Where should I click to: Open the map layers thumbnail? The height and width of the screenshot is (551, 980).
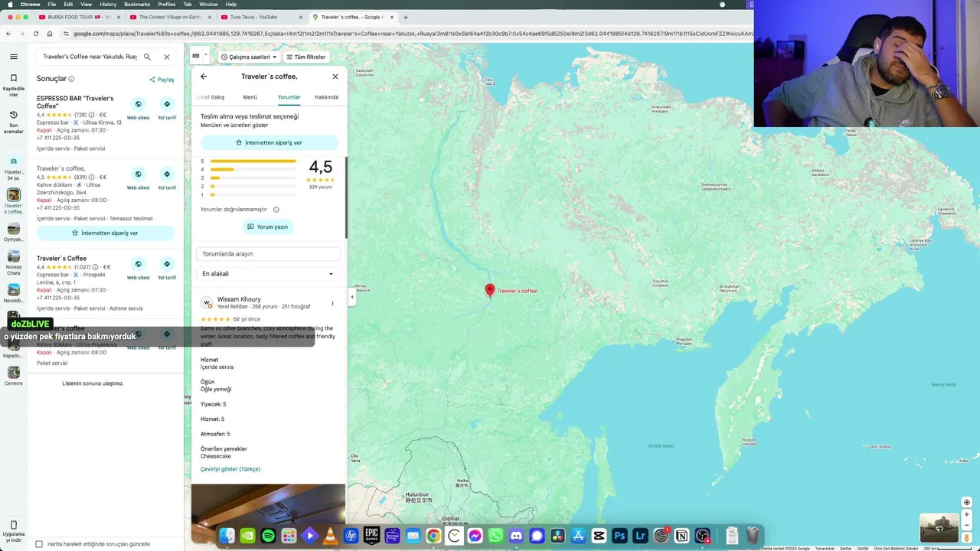click(x=939, y=528)
